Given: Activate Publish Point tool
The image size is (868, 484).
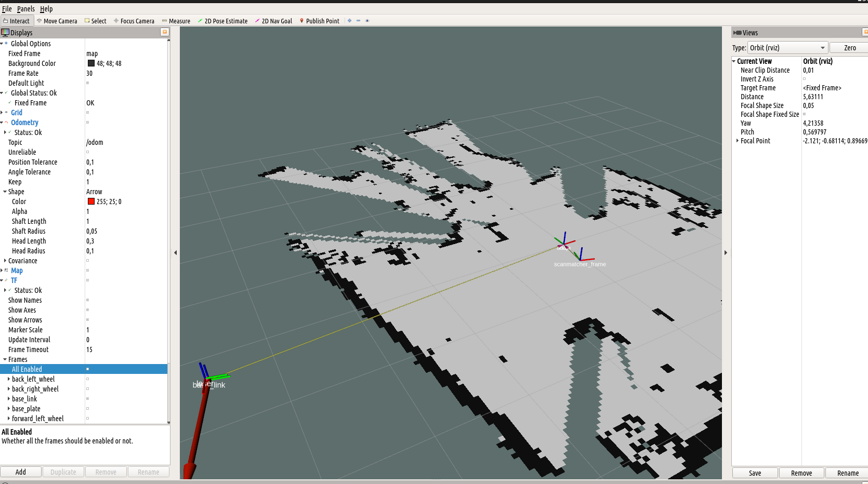Looking at the screenshot, I should (x=320, y=21).
